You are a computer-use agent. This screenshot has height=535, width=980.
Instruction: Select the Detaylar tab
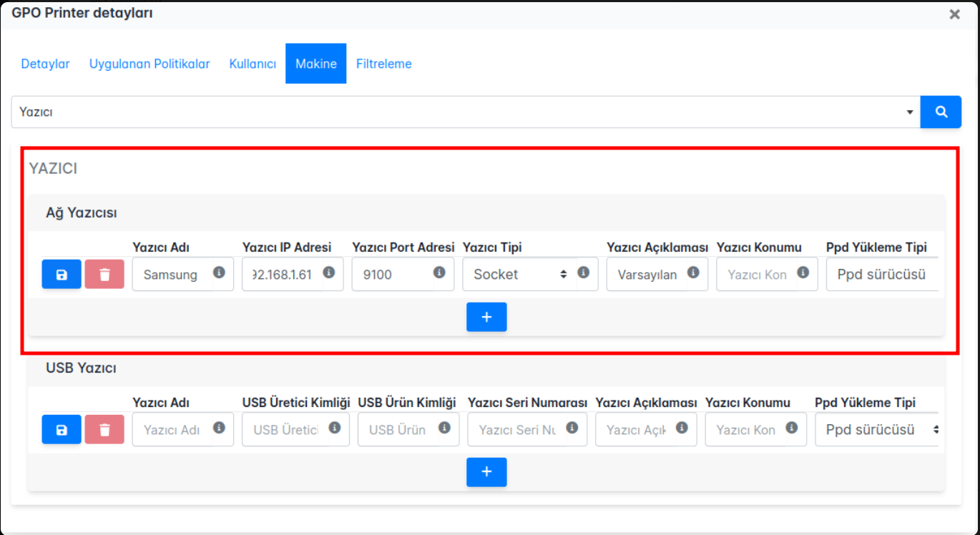click(45, 64)
